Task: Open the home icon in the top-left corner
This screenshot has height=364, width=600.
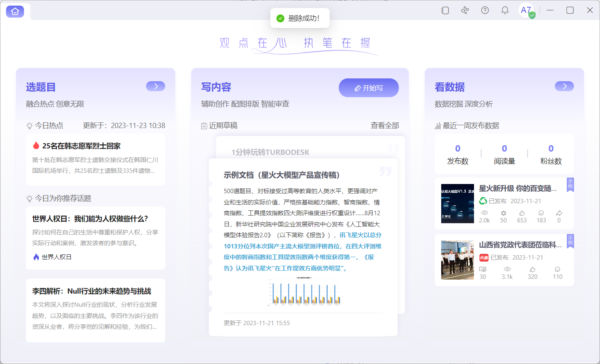Action: pyautogui.click(x=15, y=11)
